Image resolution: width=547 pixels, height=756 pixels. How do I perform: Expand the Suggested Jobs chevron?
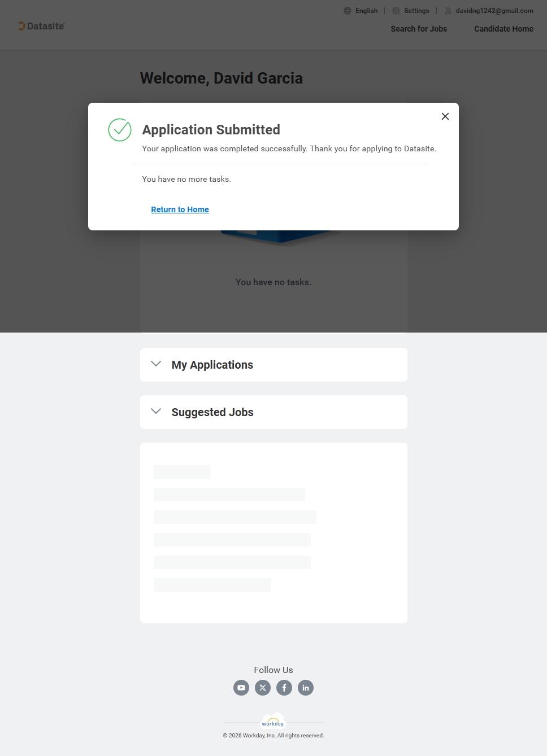click(156, 412)
